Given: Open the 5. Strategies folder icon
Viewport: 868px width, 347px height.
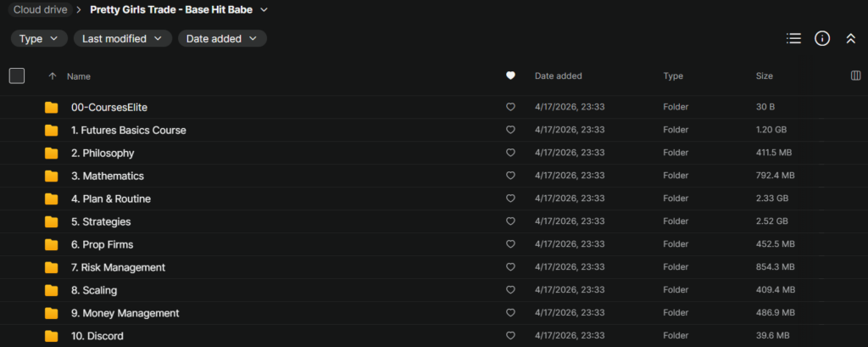Looking at the screenshot, I should tap(52, 222).
